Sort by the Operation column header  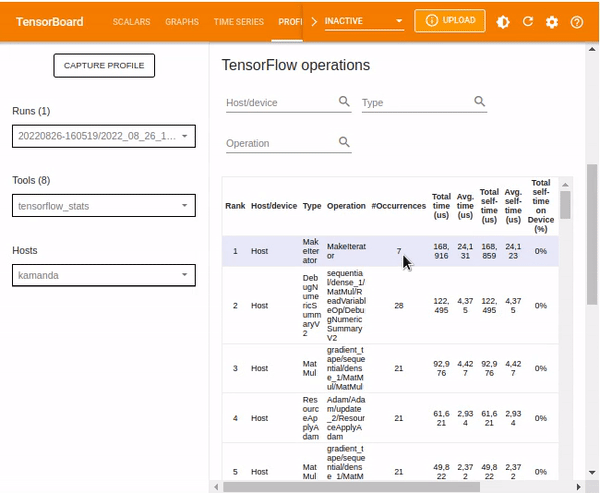click(346, 206)
